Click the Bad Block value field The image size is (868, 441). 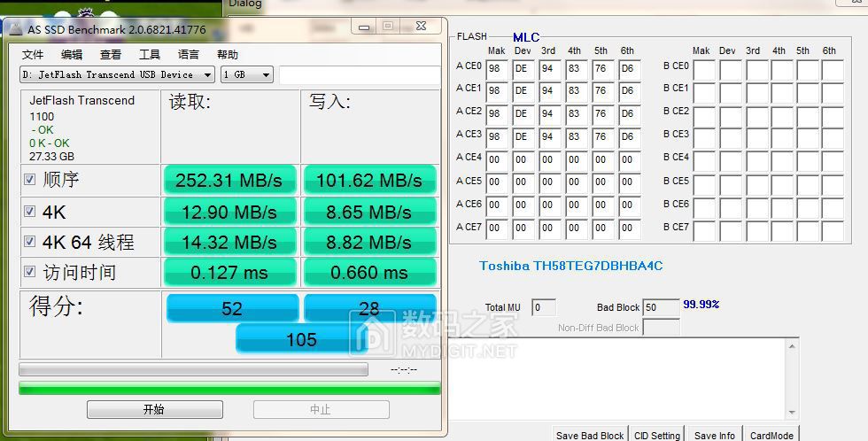click(661, 307)
